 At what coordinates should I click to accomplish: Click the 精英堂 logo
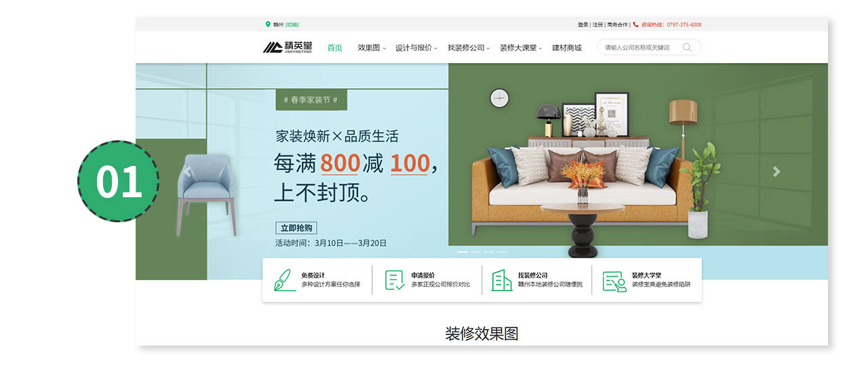point(288,47)
